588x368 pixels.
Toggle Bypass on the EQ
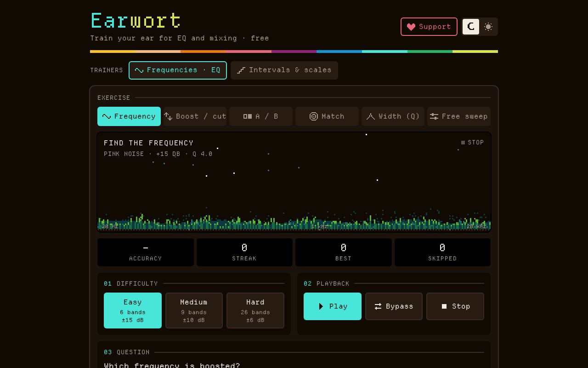tap(394, 306)
